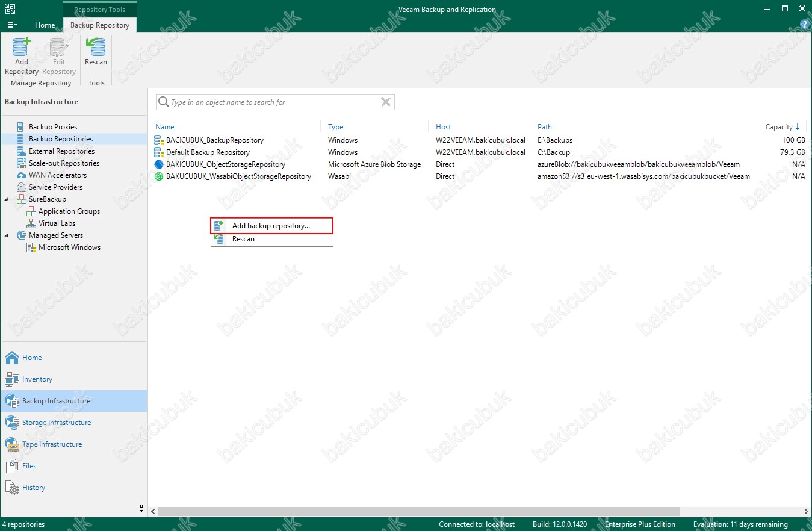This screenshot has width=812, height=531.
Task: Click the Connected to: localhost status
Action: click(477, 524)
